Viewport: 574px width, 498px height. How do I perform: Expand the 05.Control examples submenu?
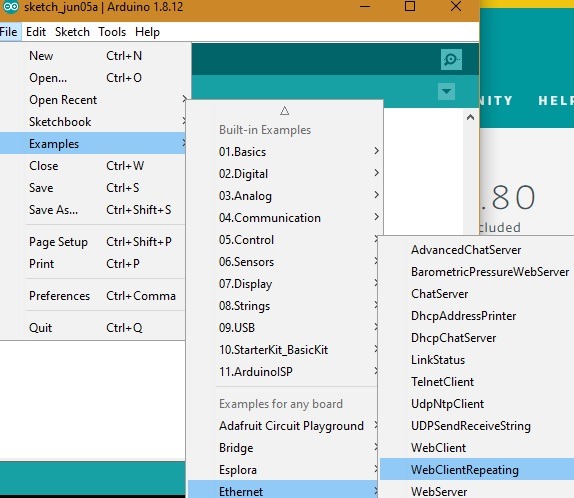coord(283,239)
